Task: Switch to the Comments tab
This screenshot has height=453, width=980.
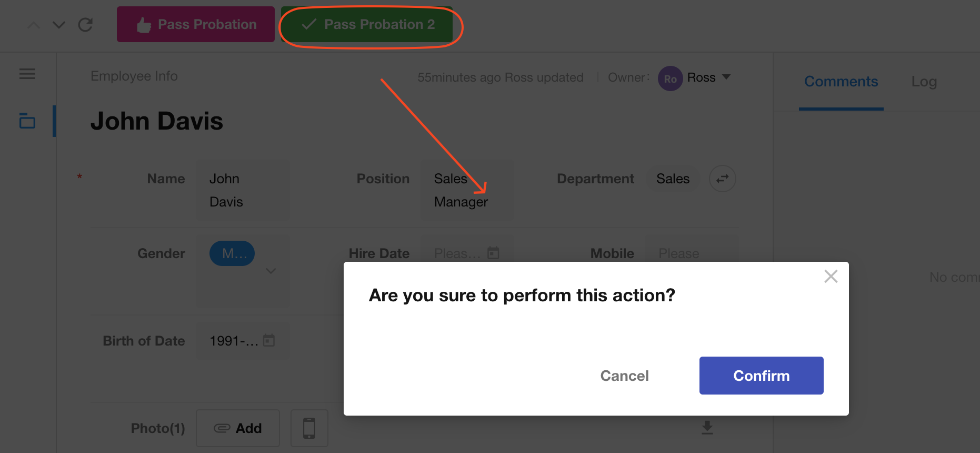Action: point(841,82)
